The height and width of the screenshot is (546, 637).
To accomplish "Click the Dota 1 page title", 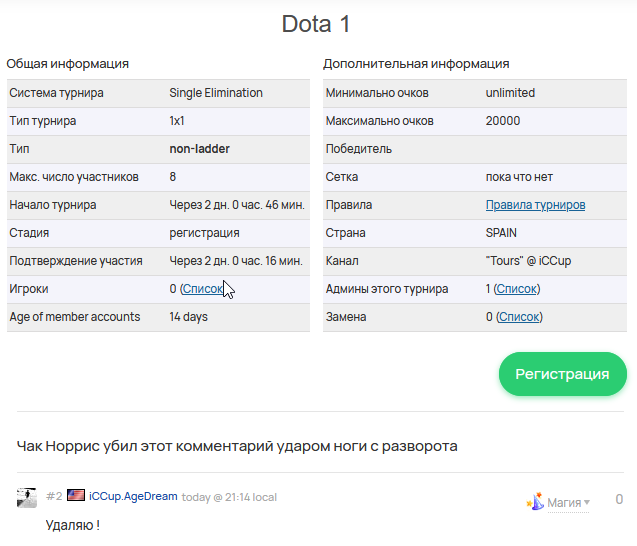I will tap(316, 24).
